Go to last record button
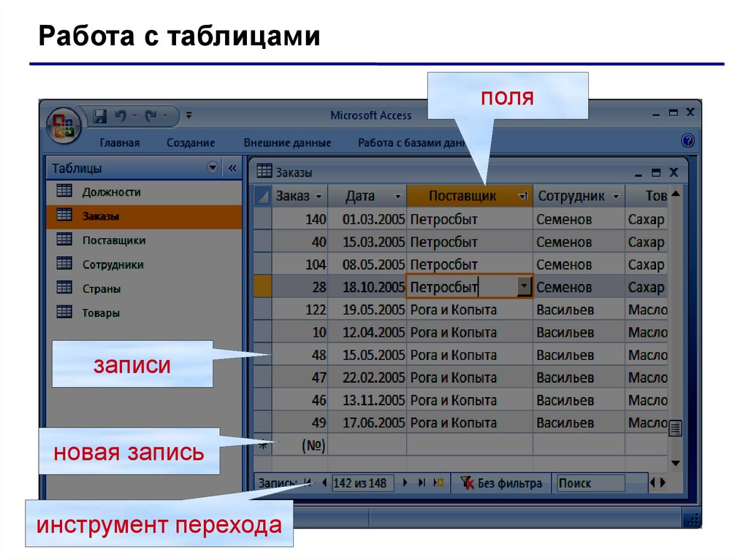The width and height of the screenshot is (748, 560). pos(421,483)
